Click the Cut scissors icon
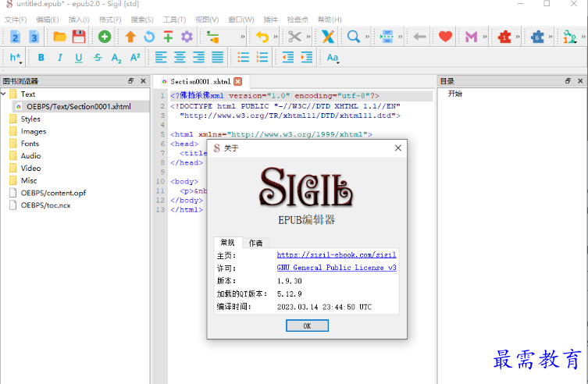This screenshot has width=588, height=384. 294,36
